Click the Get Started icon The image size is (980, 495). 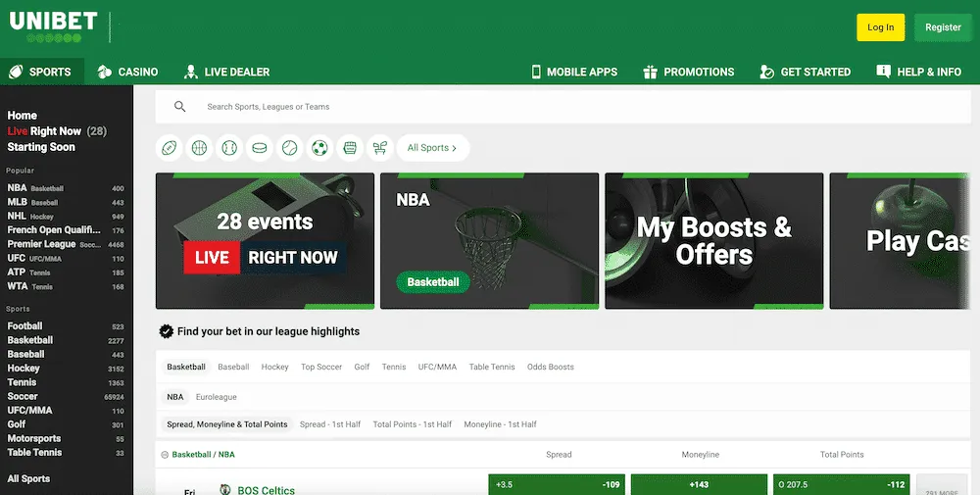(x=767, y=72)
